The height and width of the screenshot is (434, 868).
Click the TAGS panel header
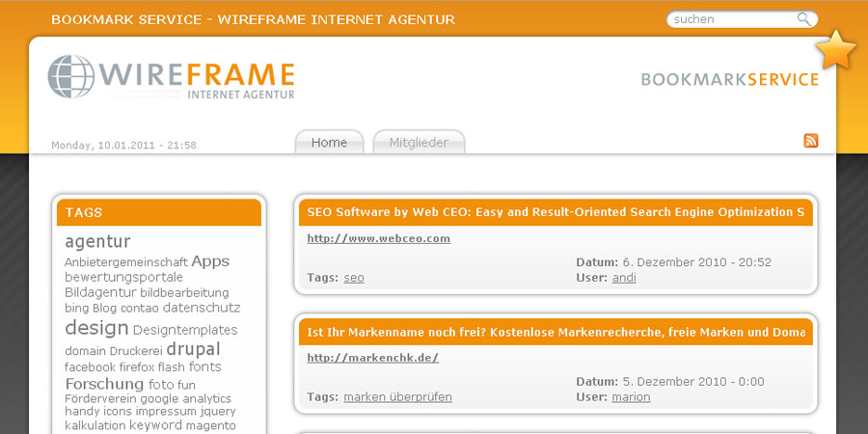tap(159, 212)
